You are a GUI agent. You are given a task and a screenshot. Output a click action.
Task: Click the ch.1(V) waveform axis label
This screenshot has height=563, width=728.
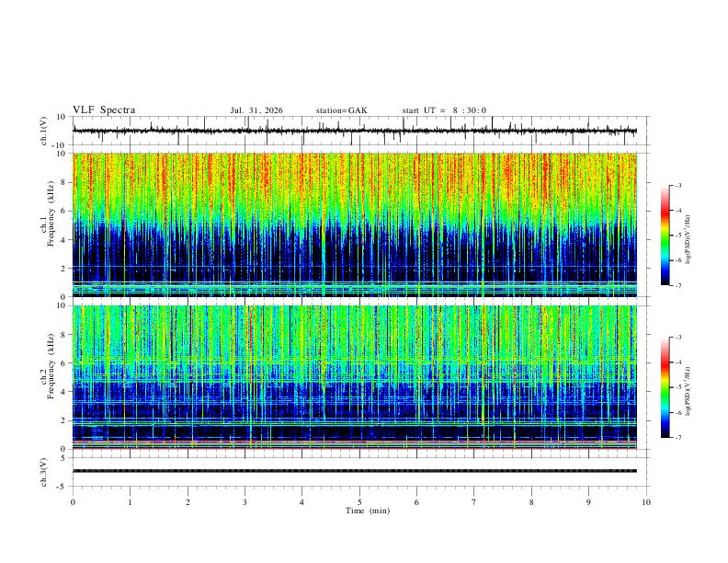pos(44,131)
